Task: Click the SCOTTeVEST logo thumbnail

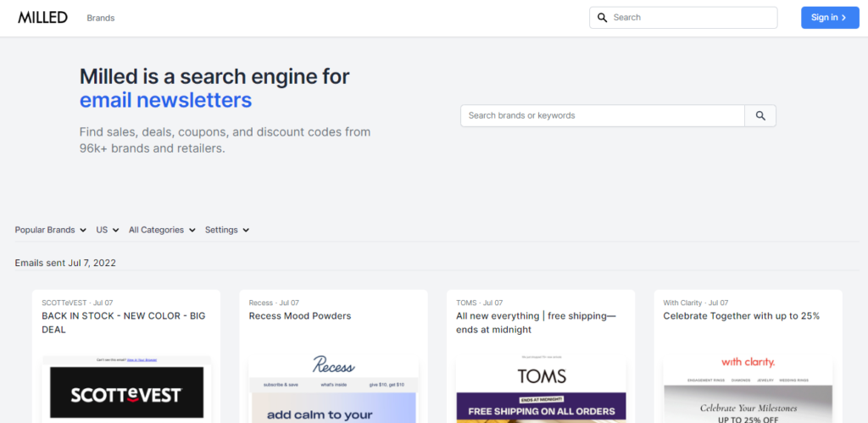Action: click(x=127, y=392)
